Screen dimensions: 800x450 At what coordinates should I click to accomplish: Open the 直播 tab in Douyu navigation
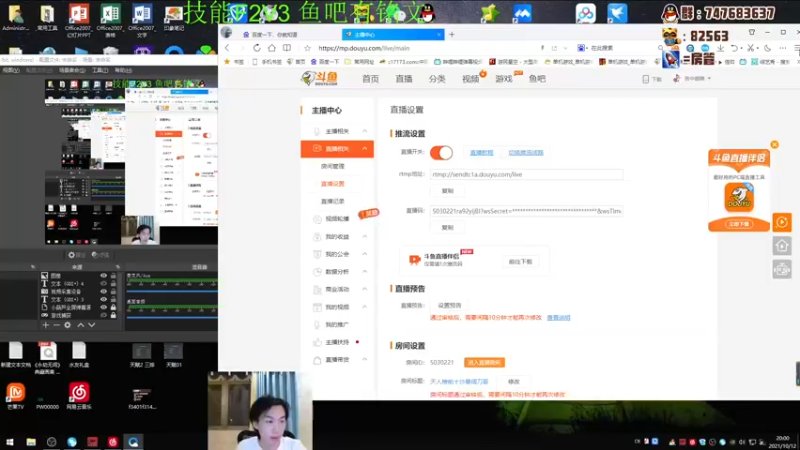404,79
